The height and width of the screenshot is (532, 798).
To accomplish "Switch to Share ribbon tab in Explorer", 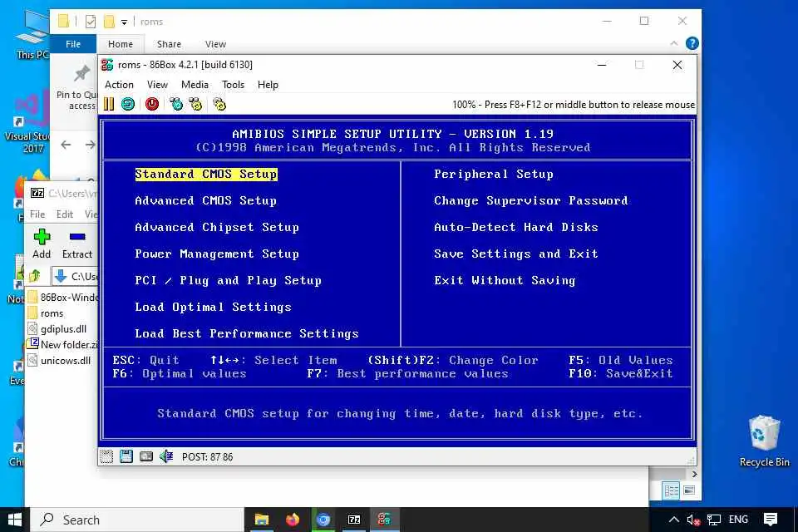I will pos(169,44).
